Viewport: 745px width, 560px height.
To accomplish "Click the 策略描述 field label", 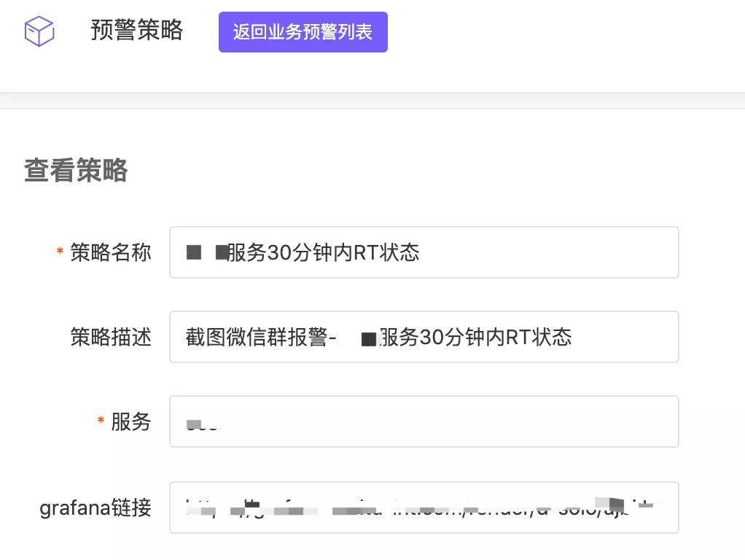I will [111, 337].
